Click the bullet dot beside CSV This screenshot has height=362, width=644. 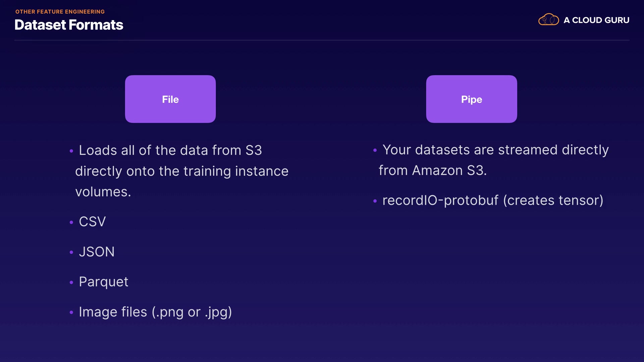[x=71, y=222]
